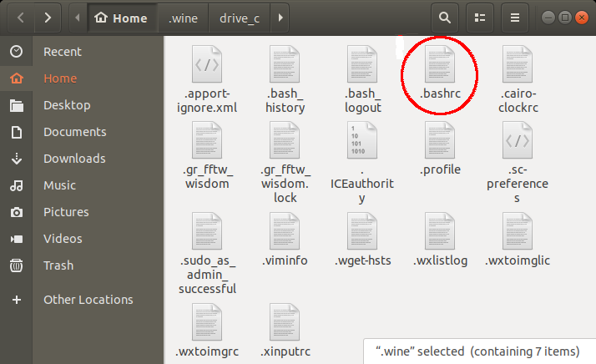596x364 pixels.
Task: Click the ".wxtoimglic" file name label
Action: coord(518,260)
